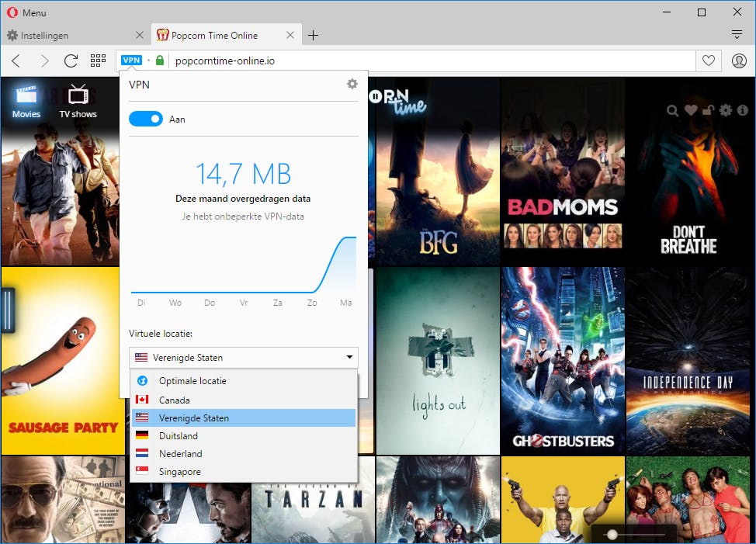Image resolution: width=756 pixels, height=544 pixels.
Task: Close the Instellingen tab
Action: [140, 35]
